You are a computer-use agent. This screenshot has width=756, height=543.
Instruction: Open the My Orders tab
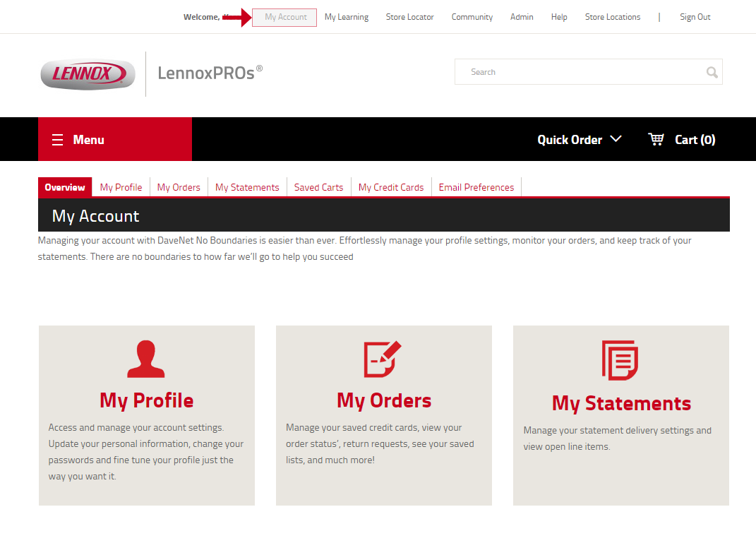point(179,187)
